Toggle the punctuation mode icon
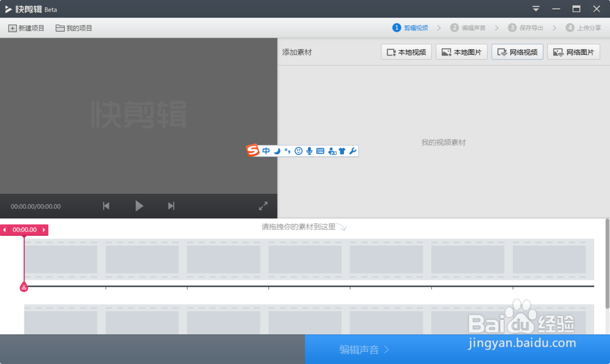This screenshot has width=610, height=364. (x=287, y=151)
